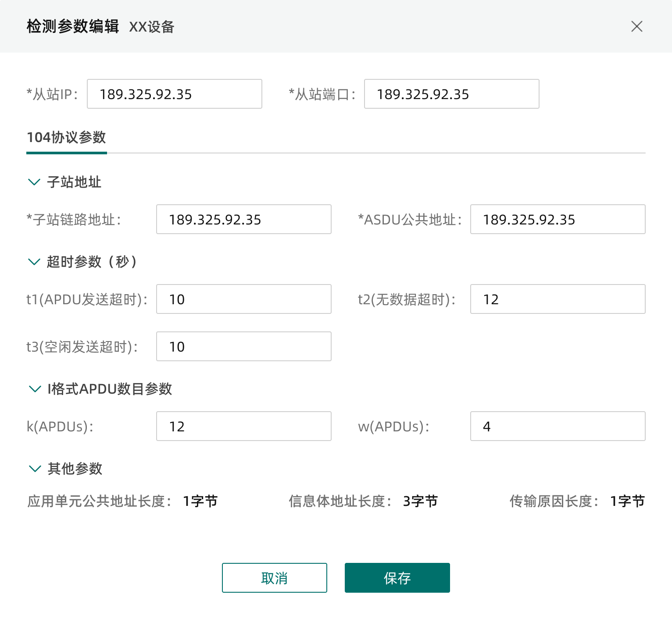Click the *从站端口: label
Screen dimensions: 672x619
click(x=322, y=94)
